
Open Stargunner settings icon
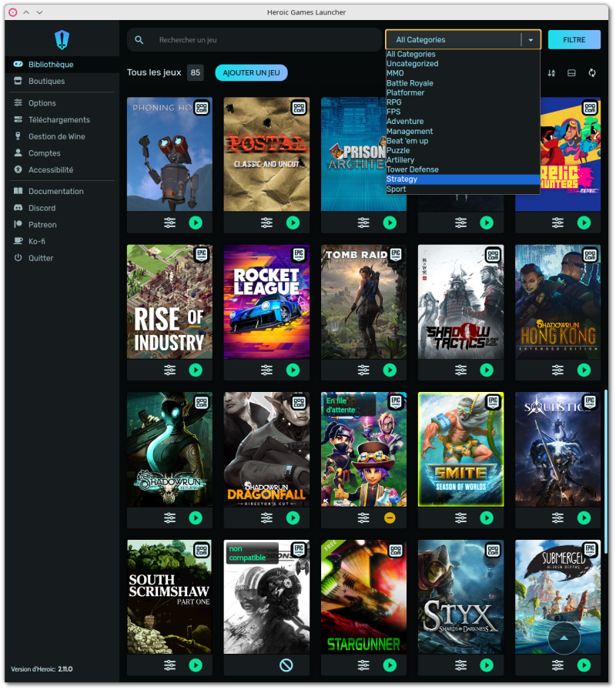pos(363,665)
